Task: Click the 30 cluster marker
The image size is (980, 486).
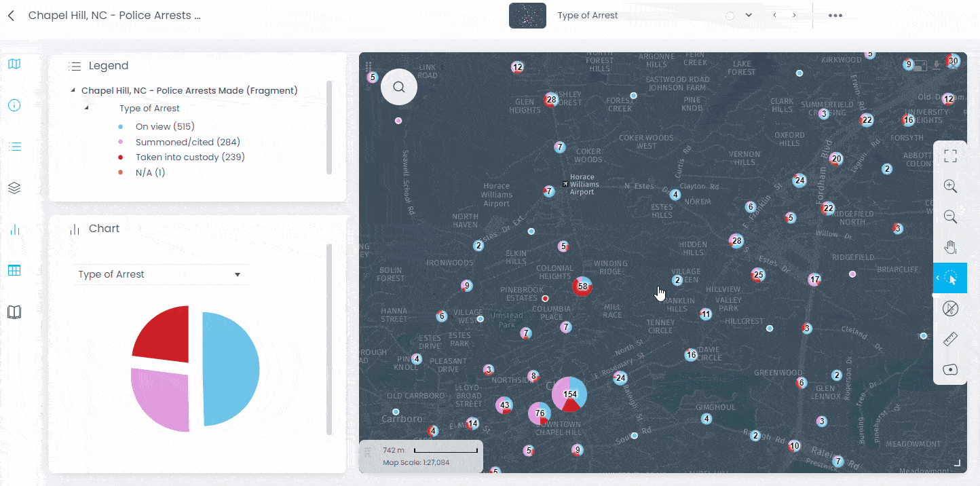Action: pos(953,61)
